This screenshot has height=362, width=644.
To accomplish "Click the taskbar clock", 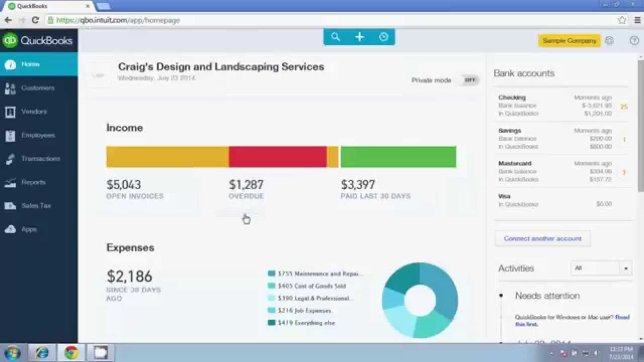I will click(x=621, y=352).
